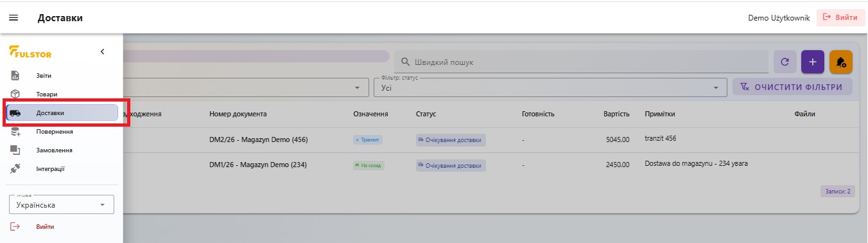Image resolution: width=868 pixels, height=243 pixels.
Task: Click Файли column header
Action: [804, 114]
